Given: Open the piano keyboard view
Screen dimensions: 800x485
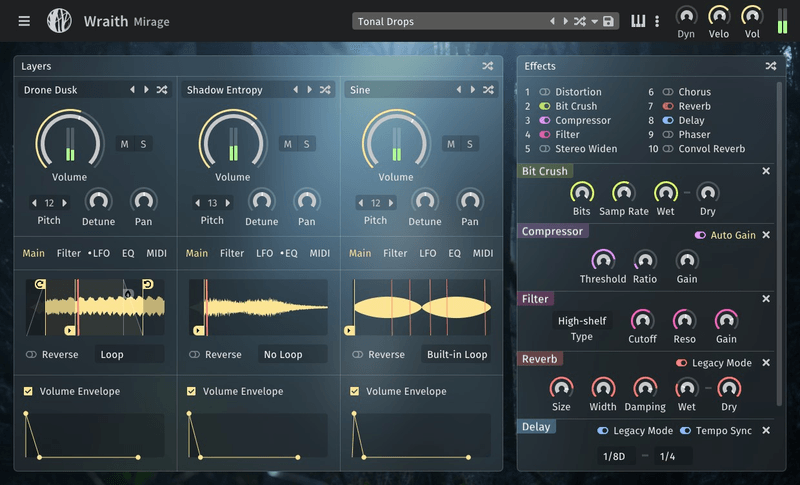Looking at the screenshot, I should point(638,21).
